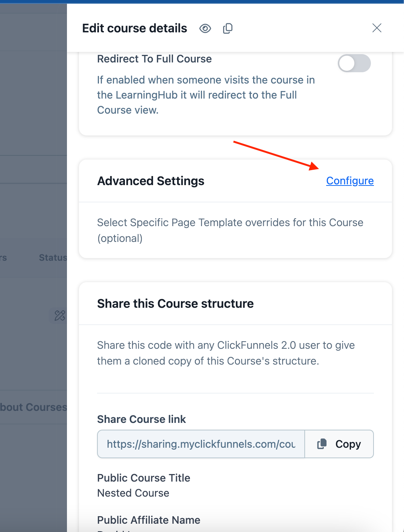
Task: Click the Public Course Title label
Action: [x=144, y=478]
